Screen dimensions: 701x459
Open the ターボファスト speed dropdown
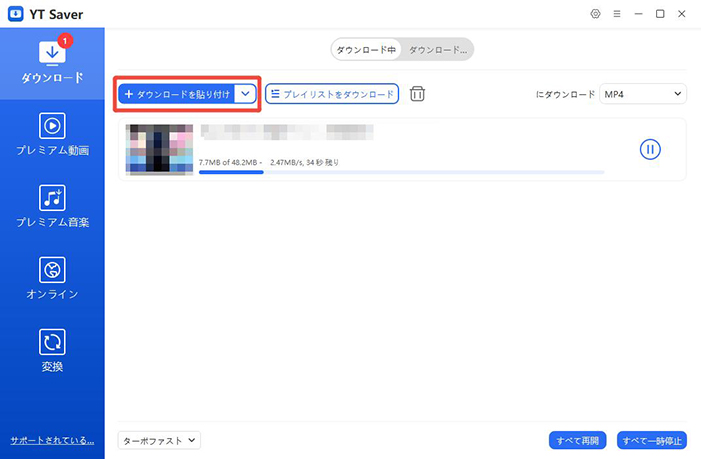[x=160, y=440]
